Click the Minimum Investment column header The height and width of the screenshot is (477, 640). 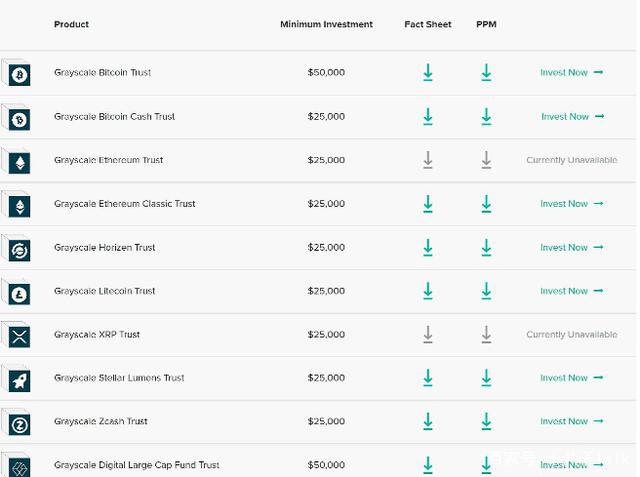[326, 24]
